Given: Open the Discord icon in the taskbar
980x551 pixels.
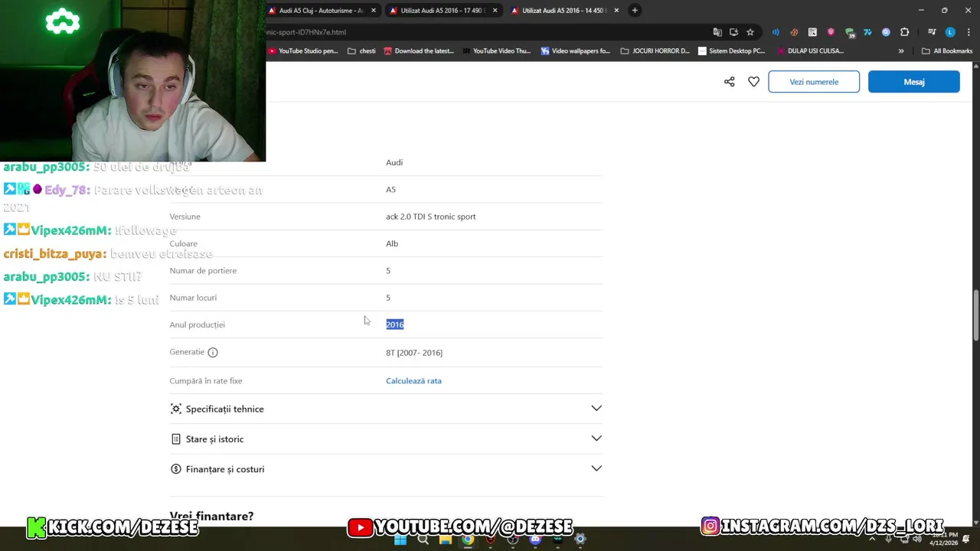Looking at the screenshot, I should (x=535, y=539).
